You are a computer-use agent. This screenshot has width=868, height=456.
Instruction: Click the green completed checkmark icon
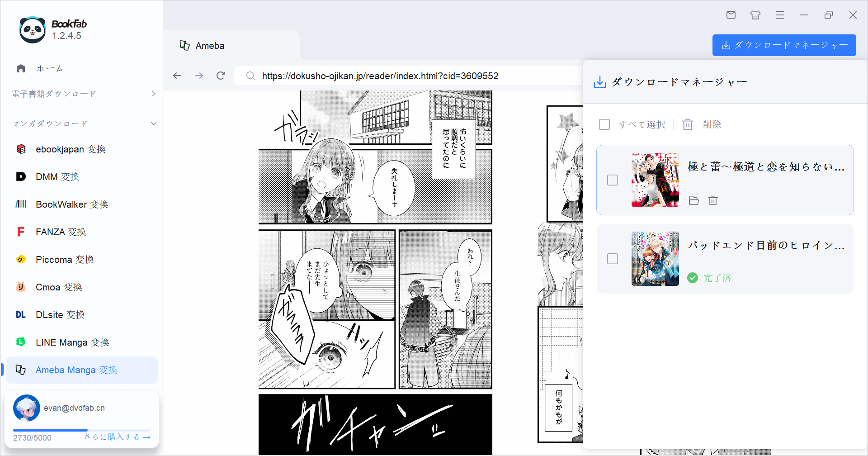(x=693, y=278)
